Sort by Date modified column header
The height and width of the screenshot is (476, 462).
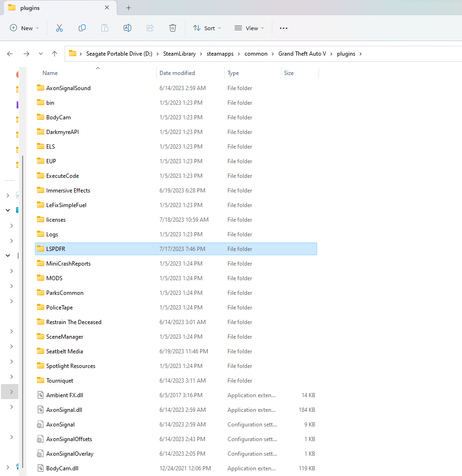click(177, 73)
